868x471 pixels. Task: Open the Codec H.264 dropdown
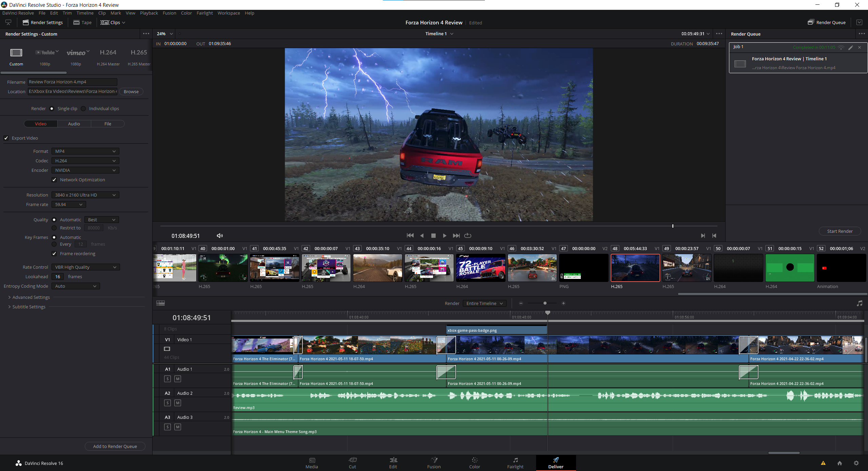tap(85, 161)
